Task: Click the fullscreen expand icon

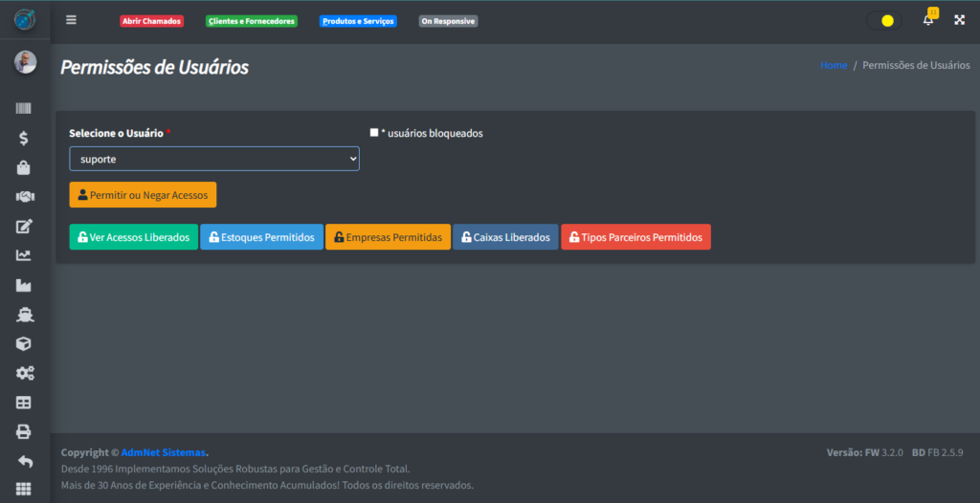Action: pyautogui.click(x=959, y=20)
